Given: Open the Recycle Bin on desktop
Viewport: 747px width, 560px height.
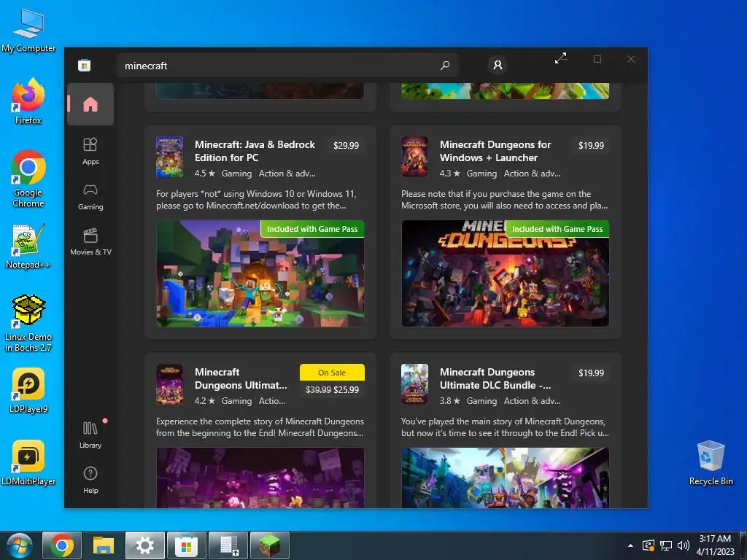Looking at the screenshot, I should (x=711, y=463).
